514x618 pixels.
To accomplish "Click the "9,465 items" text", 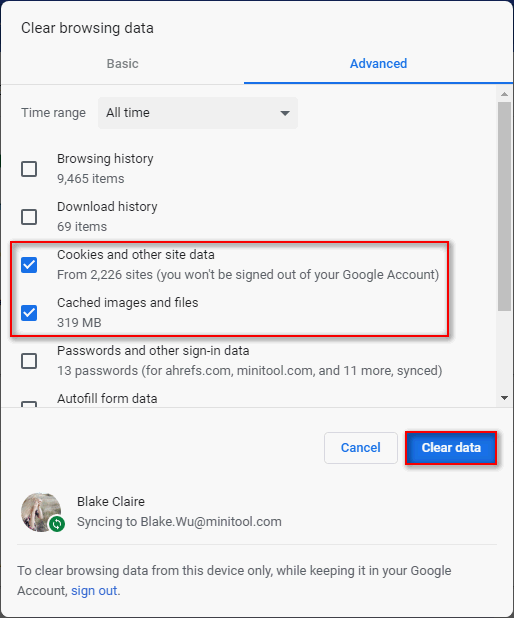I will pos(91,179).
